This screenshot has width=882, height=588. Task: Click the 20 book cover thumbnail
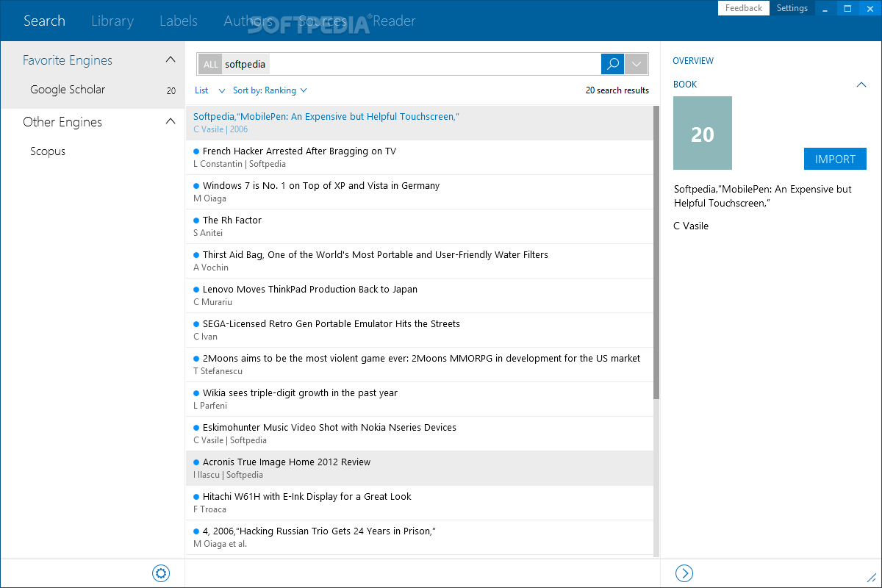(x=703, y=134)
